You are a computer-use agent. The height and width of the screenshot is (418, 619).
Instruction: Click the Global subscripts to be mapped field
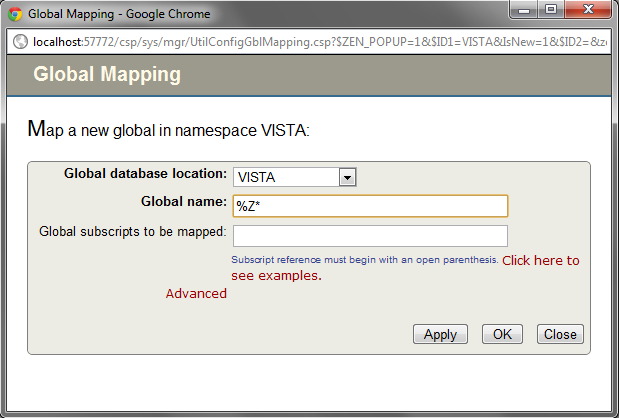click(370, 235)
